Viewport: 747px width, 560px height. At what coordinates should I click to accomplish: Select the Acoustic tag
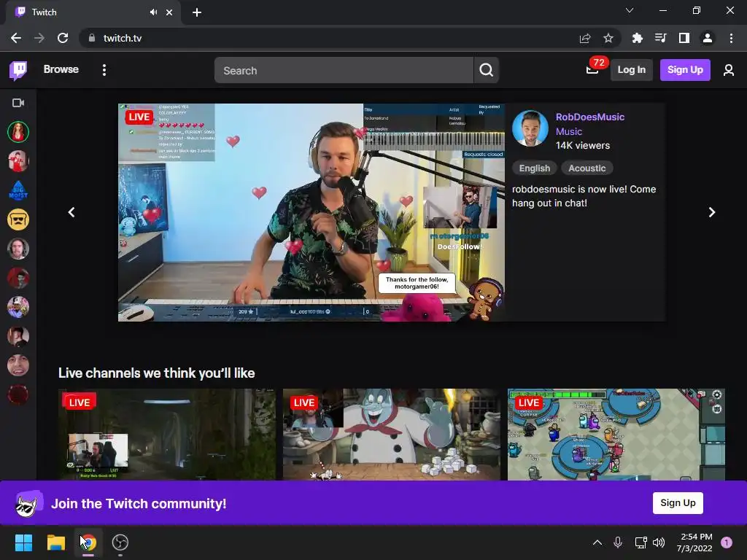tap(587, 168)
